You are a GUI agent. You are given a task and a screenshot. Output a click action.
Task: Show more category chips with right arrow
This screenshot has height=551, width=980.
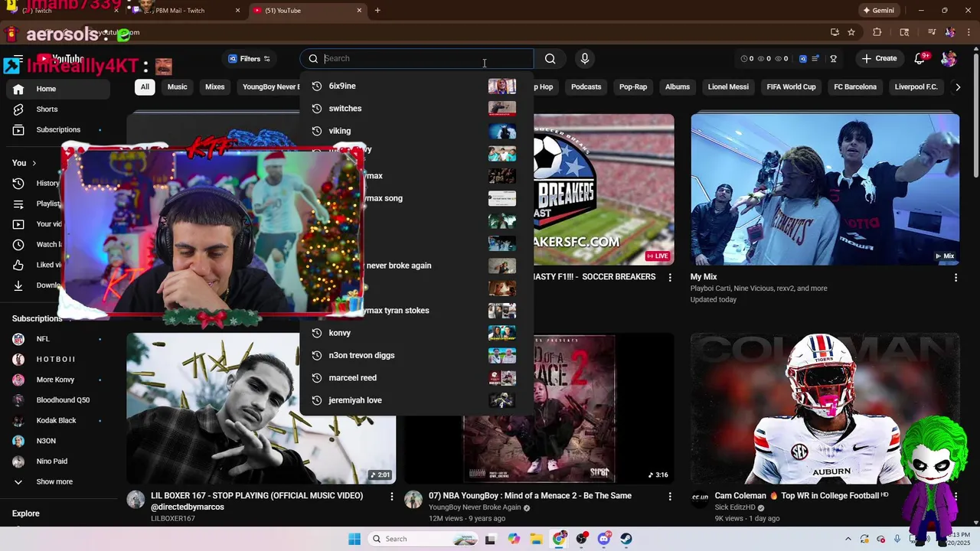tap(958, 87)
